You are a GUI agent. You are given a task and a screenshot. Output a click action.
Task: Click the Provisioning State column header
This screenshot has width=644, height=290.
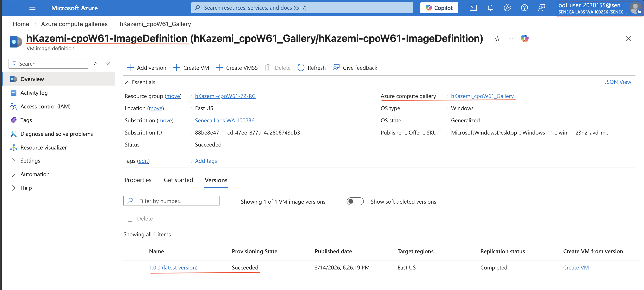(x=254, y=251)
